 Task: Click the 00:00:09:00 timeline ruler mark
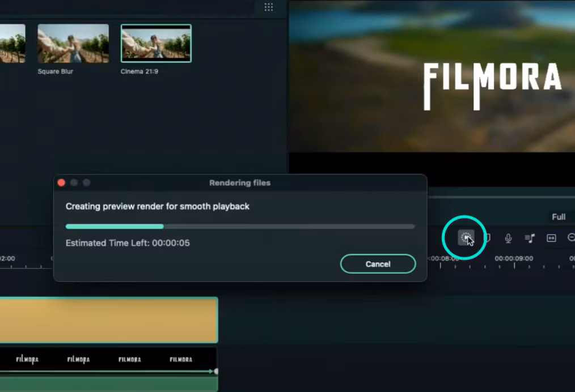(x=514, y=258)
